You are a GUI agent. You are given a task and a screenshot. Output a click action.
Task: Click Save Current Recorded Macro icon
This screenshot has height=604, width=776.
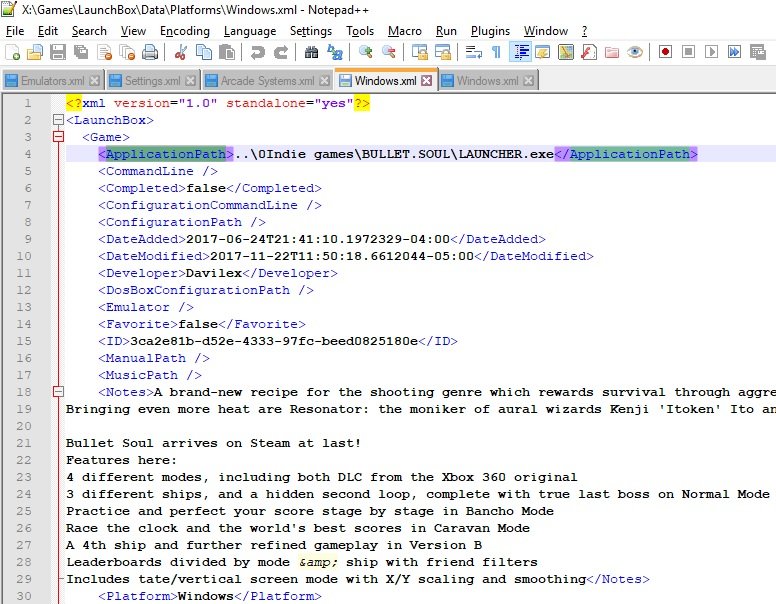[x=758, y=52]
